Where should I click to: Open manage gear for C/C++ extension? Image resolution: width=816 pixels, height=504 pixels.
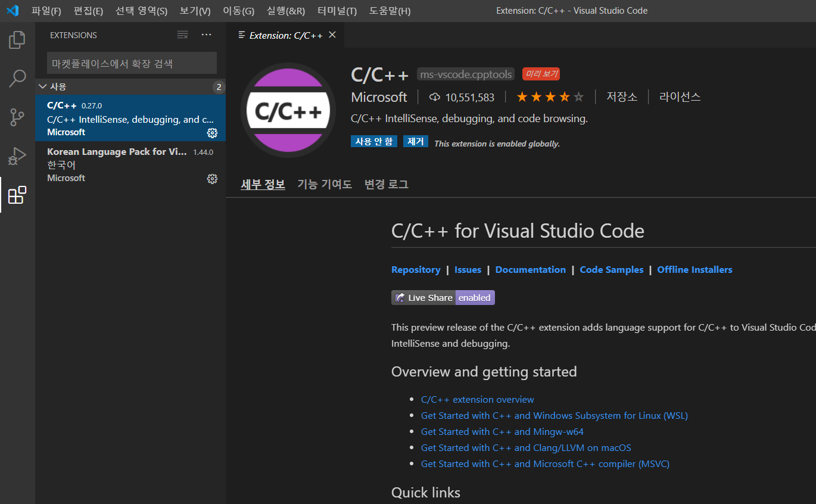(x=212, y=133)
